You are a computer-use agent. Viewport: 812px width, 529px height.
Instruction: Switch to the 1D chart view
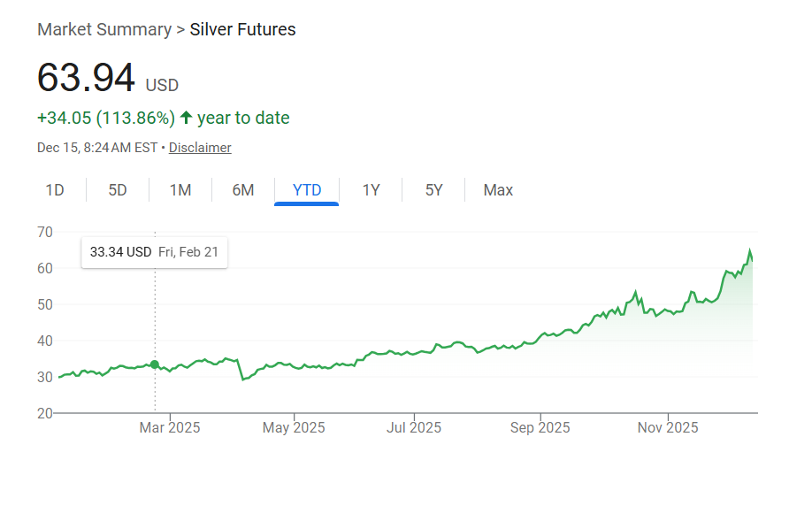click(x=55, y=189)
